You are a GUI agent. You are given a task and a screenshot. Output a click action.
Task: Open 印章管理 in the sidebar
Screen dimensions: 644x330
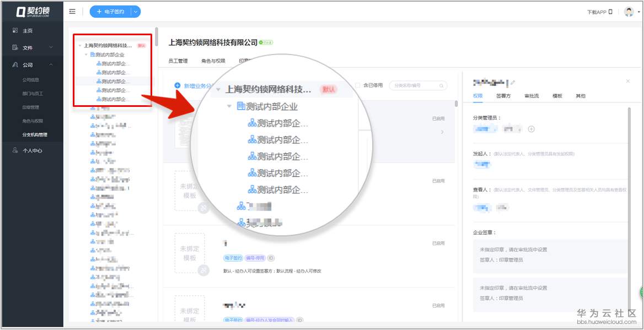click(x=31, y=107)
